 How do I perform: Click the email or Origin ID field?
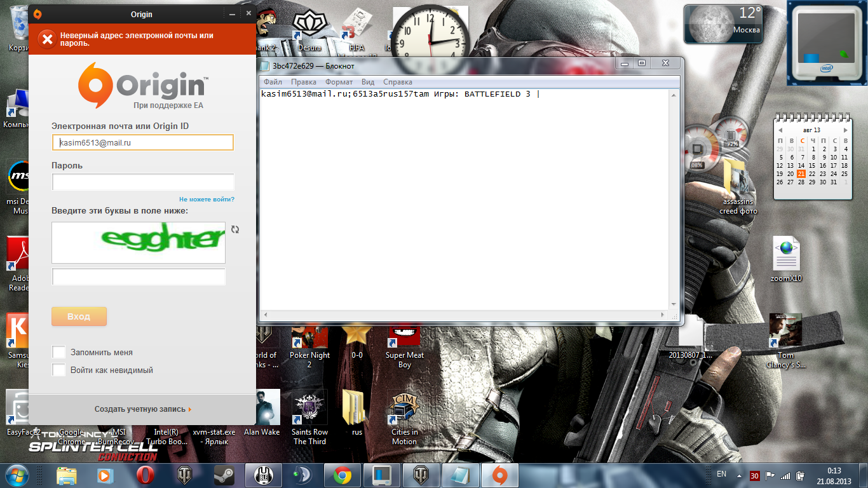[143, 142]
